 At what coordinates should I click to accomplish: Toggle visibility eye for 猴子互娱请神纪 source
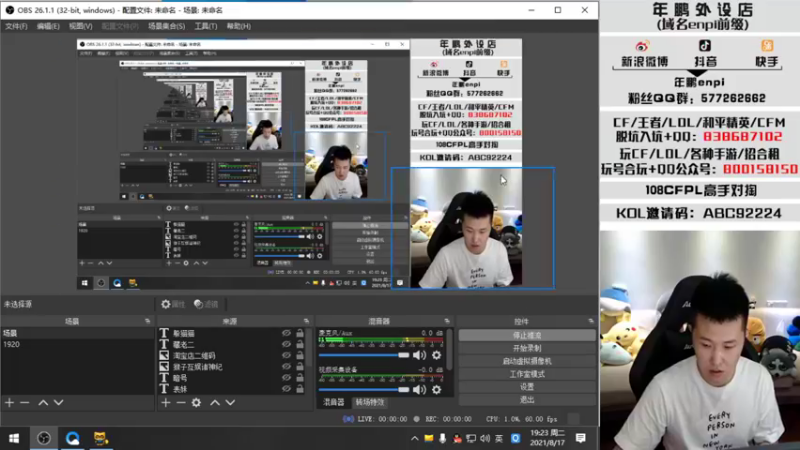click(x=286, y=366)
